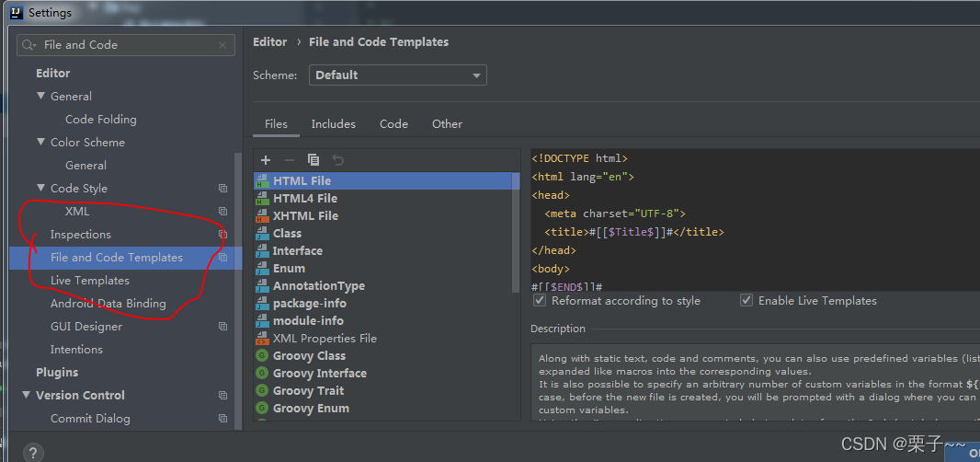Click the Editor breadcrumb link
980x462 pixels.
pyautogui.click(x=270, y=42)
